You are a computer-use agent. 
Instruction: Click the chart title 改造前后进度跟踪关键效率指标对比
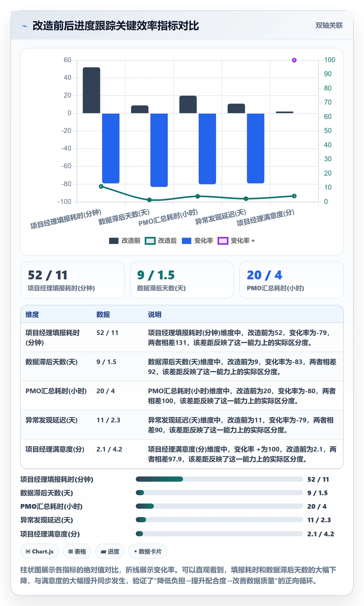coord(116,26)
